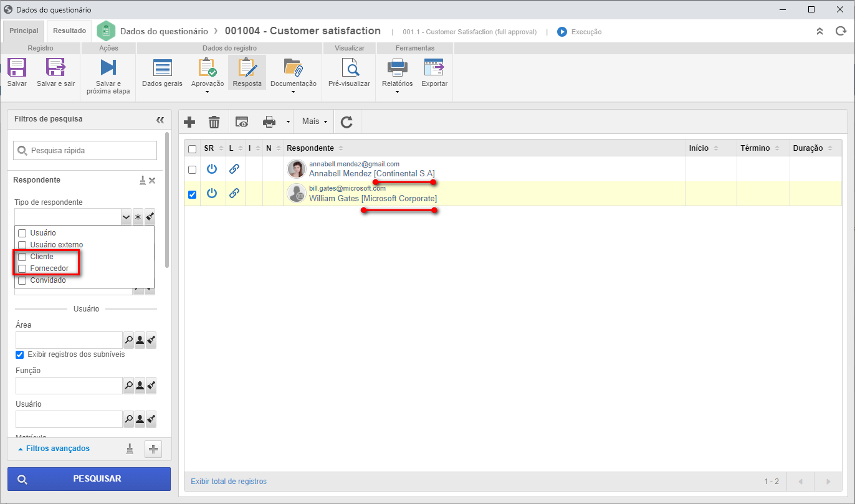Click the view record eye icon

click(x=242, y=122)
